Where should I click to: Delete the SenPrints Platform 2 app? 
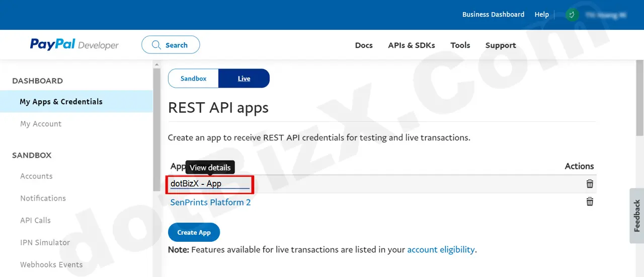click(590, 201)
